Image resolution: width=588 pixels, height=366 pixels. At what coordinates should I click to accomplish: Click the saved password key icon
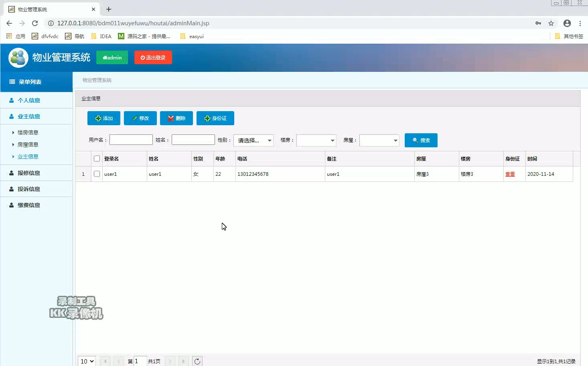538,23
